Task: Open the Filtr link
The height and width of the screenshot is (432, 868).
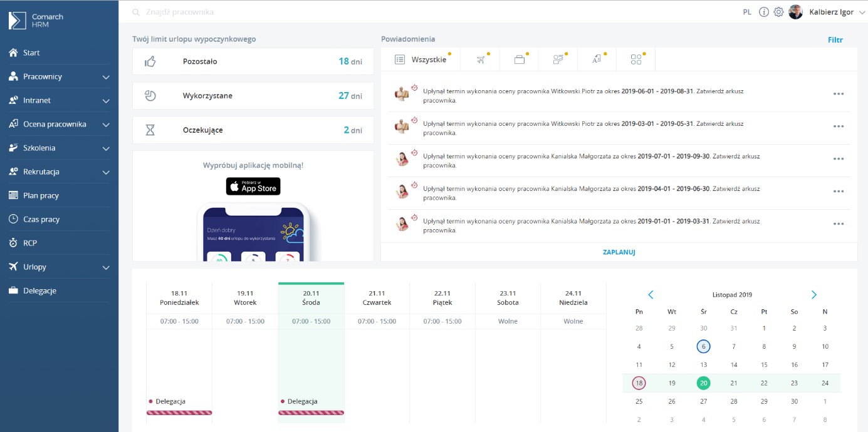Action: [x=835, y=40]
